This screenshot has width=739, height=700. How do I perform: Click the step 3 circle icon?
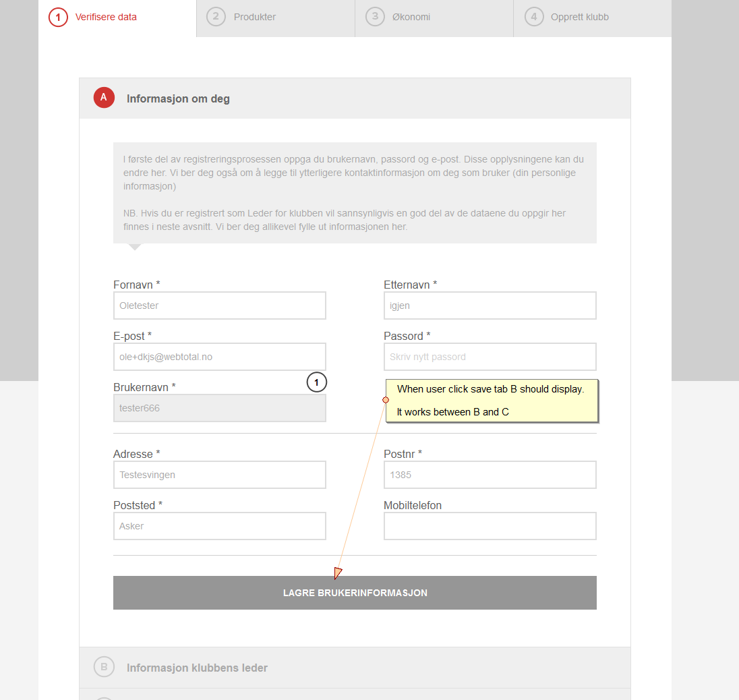point(375,17)
